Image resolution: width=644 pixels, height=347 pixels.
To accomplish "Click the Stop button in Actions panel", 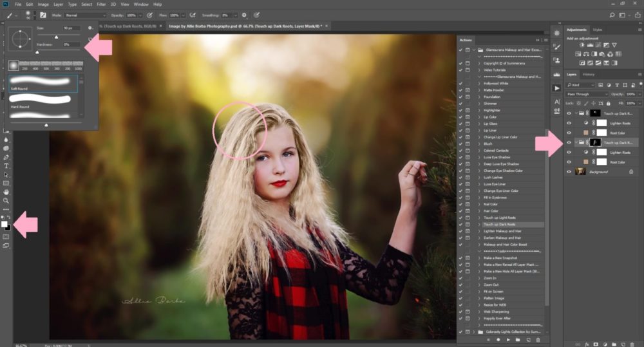I will pyautogui.click(x=488, y=340).
